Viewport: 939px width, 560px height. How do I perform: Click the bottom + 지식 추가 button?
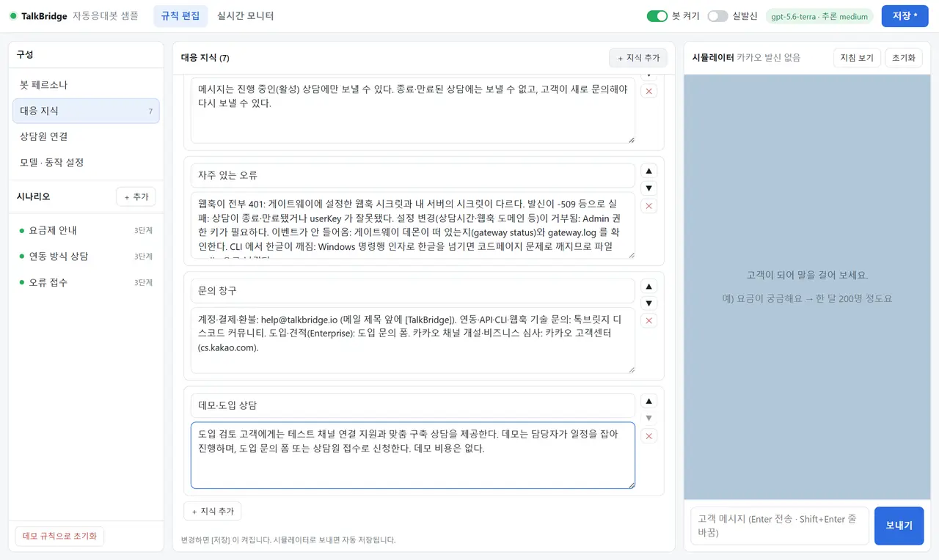[x=212, y=512]
